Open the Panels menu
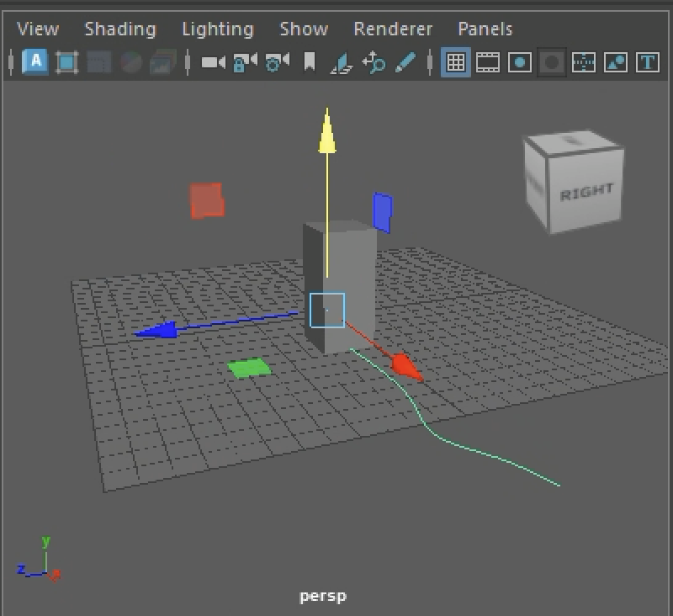 pyautogui.click(x=485, y=29)
